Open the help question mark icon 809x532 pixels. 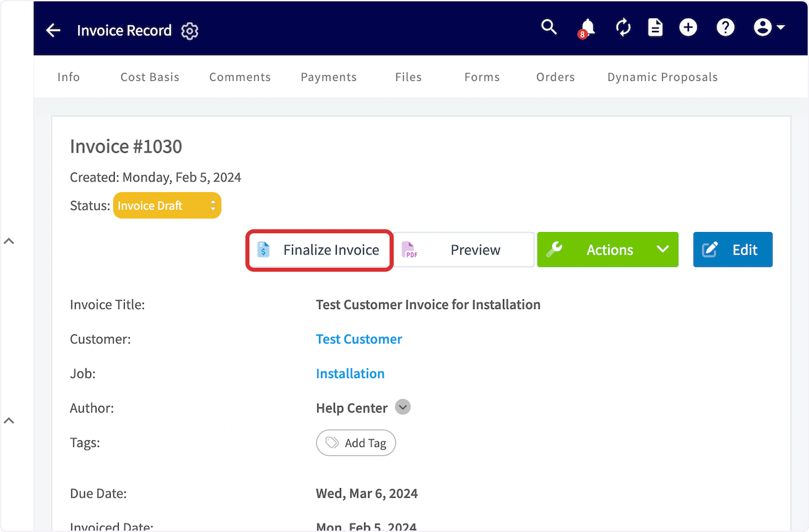pyautogui.click(x=725, y=28)
